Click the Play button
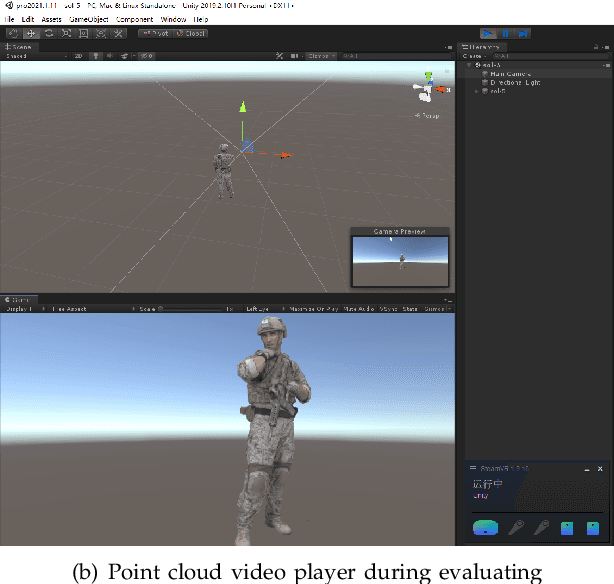The height and width of the screenshot is (584, 614). coord(488,33)
